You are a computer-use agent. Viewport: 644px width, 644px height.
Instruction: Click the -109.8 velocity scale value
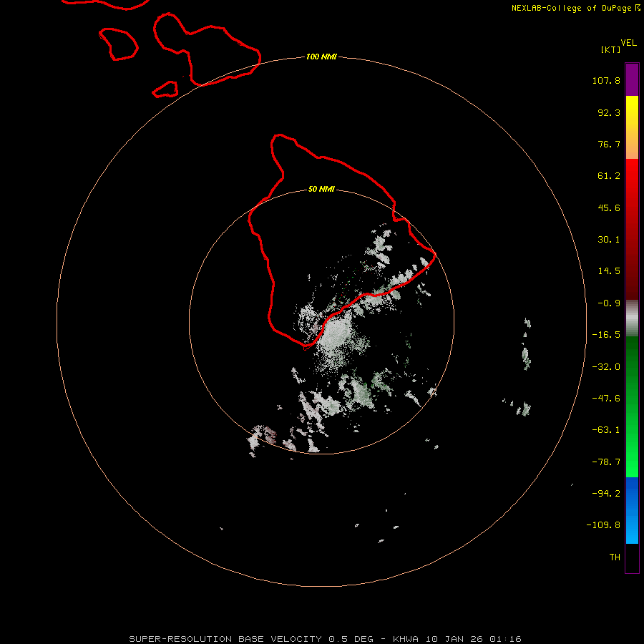point(603,525)
